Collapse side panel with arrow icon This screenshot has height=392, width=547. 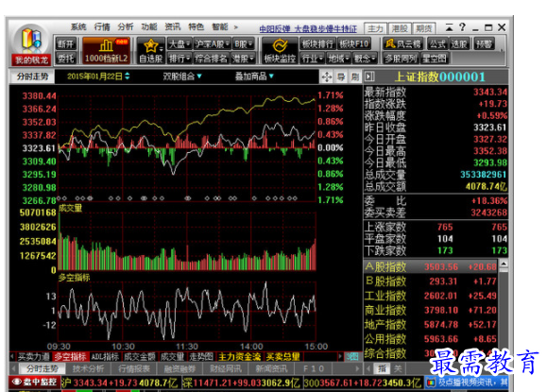click(369, 77)
